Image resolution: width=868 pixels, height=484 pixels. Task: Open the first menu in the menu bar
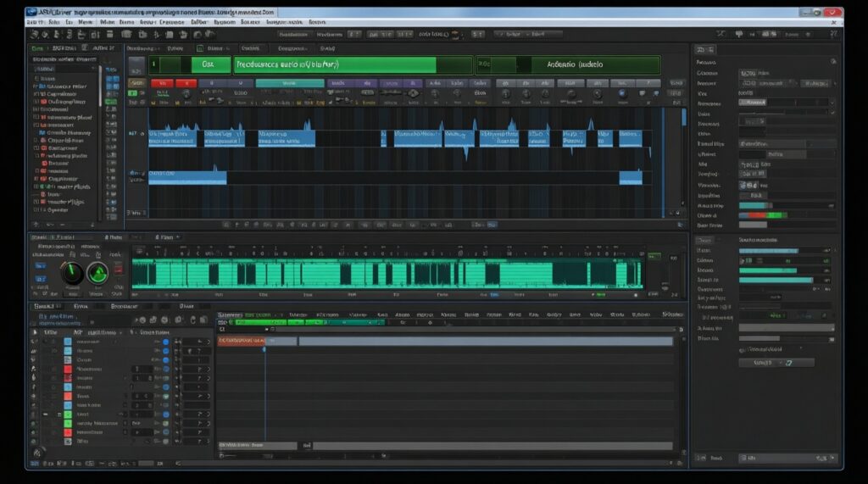pos(35,22)
